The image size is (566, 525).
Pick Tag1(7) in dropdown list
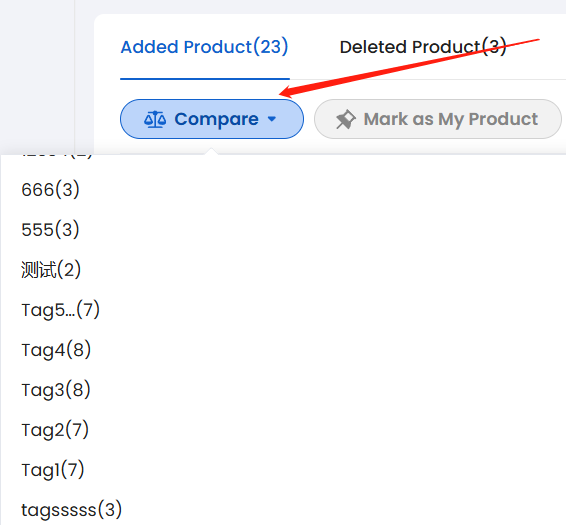53,470
